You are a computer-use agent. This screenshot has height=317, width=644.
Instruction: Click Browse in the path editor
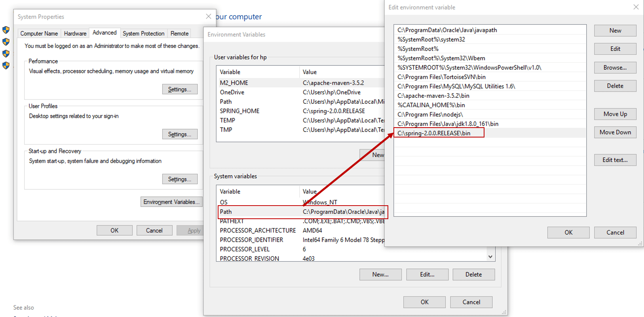615,68
